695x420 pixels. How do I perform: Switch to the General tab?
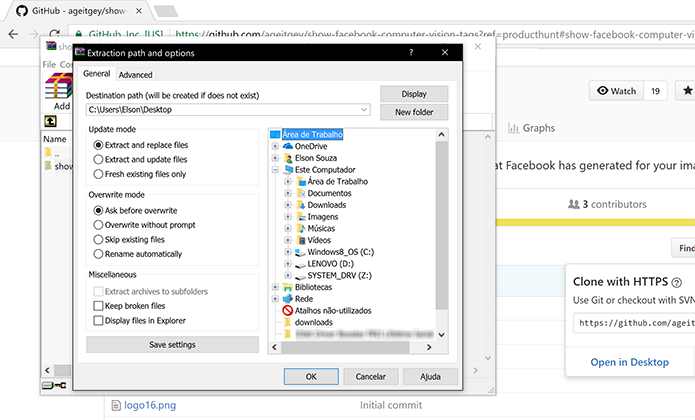pos(97,74)
